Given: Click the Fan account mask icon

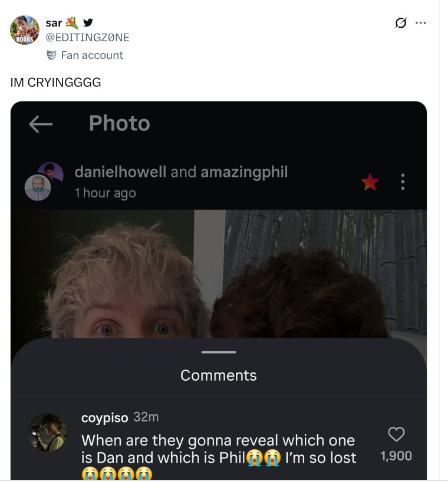Looking at the screenshot, I should click(51, 55).
